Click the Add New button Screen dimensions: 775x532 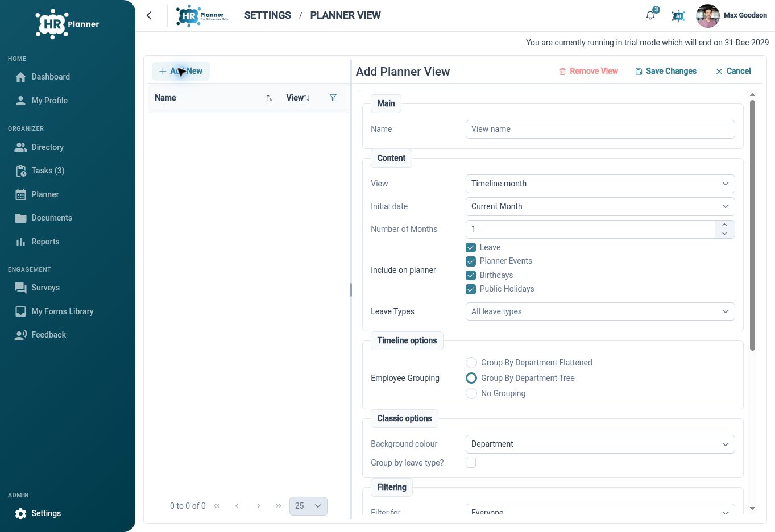[181, 71]
